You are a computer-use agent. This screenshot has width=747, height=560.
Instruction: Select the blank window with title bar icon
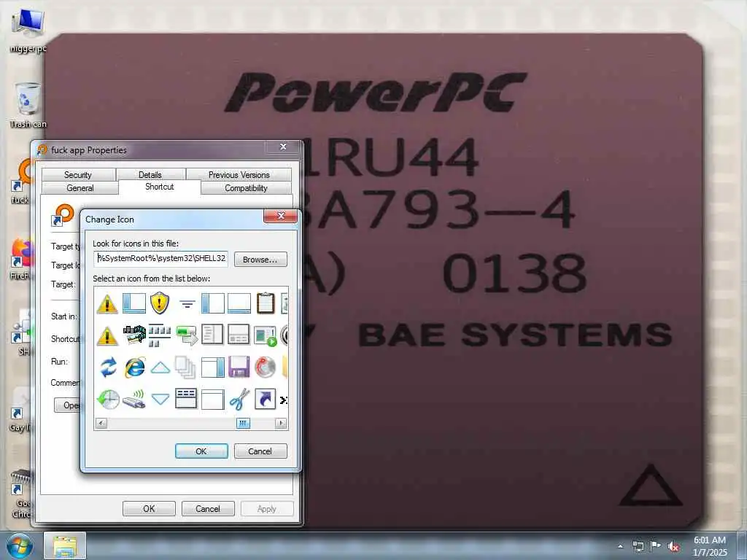click(x=212, y=400)
